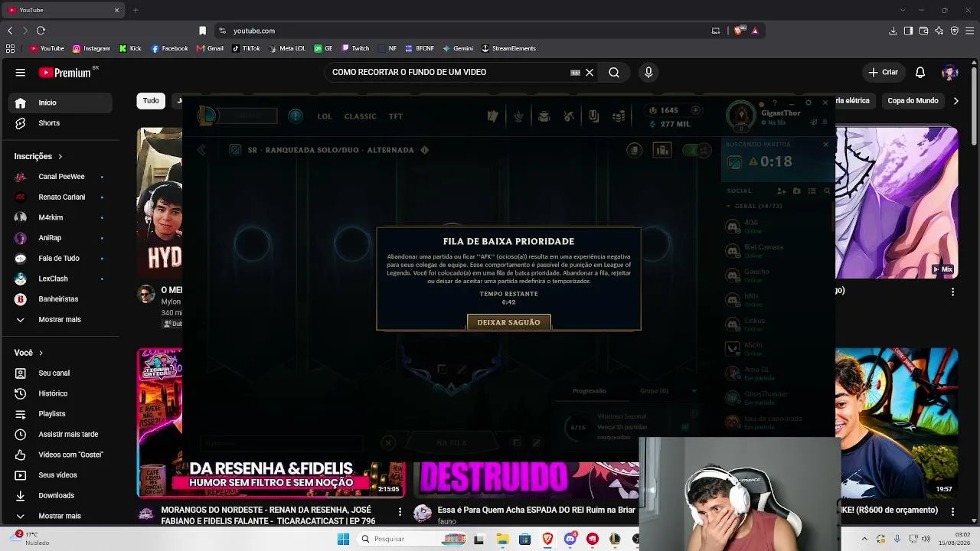Open YouTube notifications bell
The height and width of the screenshot is (551, 980).
920,72
